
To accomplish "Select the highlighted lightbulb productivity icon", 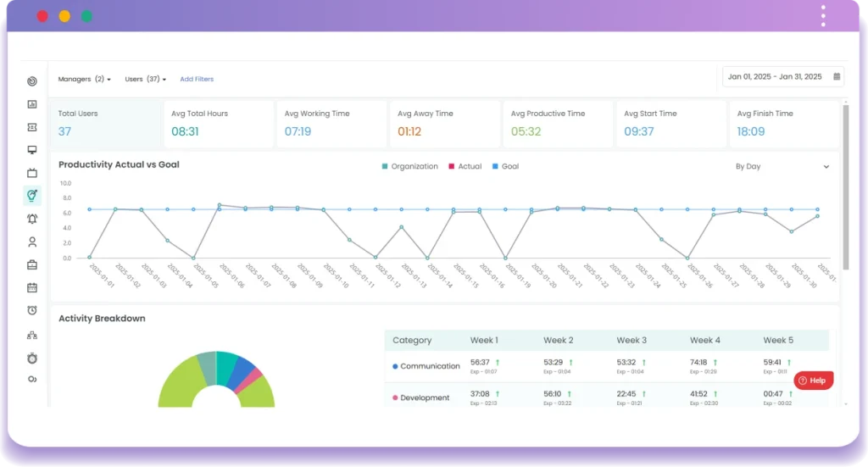I will pos(32,195).
